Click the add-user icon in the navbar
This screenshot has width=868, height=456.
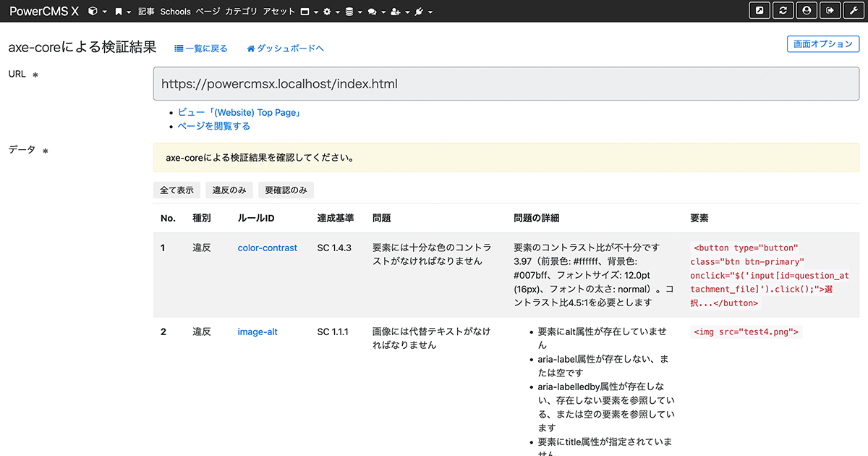pos(396,11)
